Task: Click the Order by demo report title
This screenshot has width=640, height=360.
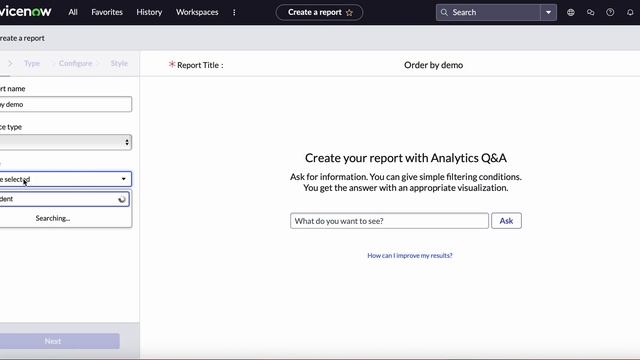Action: 433,65
